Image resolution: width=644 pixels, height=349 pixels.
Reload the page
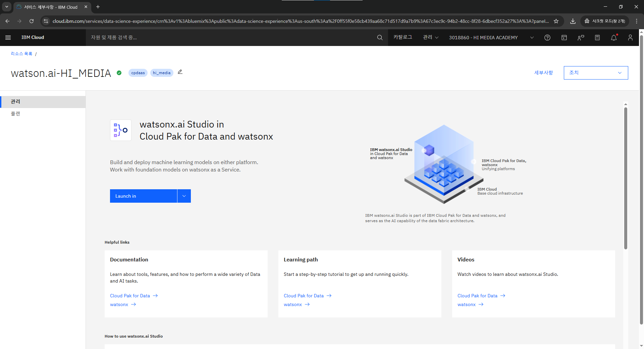tap(32, 21)
